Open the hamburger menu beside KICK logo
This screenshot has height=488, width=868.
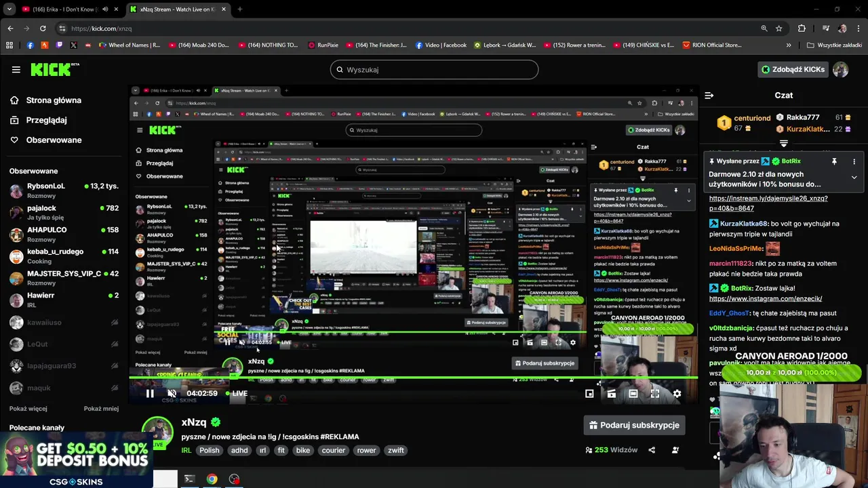coord(16,69)
